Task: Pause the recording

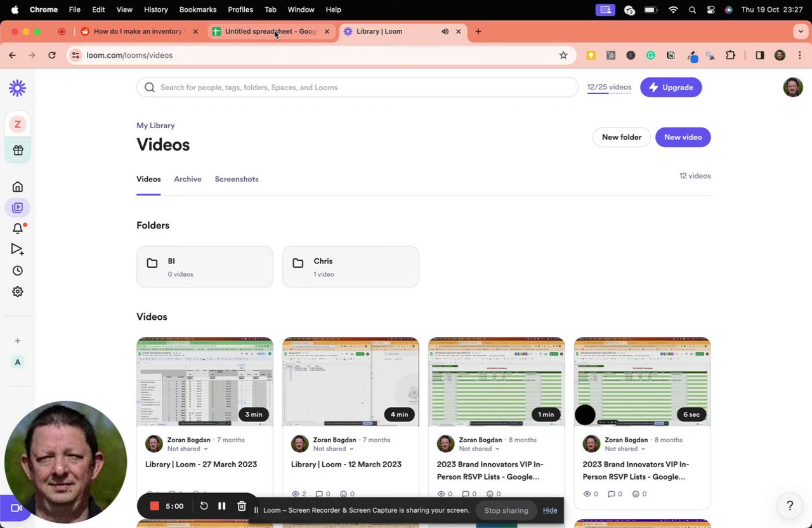Action: point(222,506)
